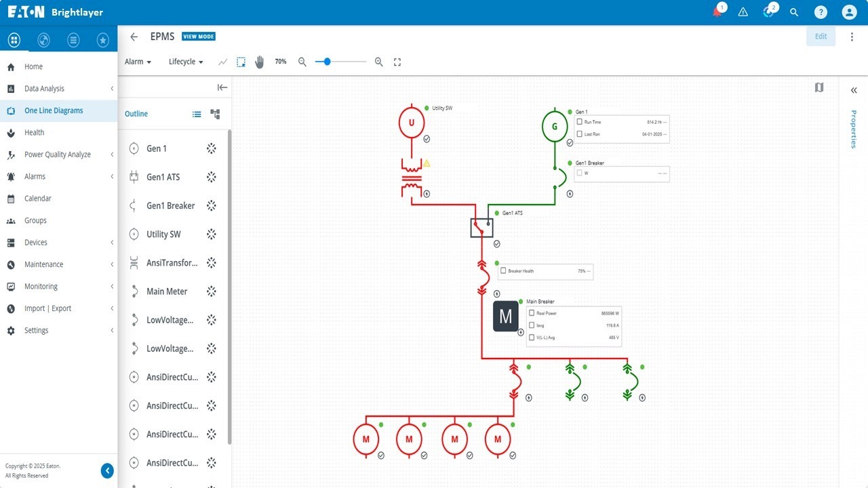
Task: Activate the rectangular selection tool
Action: pyautogui.click(x=241, y=62)
